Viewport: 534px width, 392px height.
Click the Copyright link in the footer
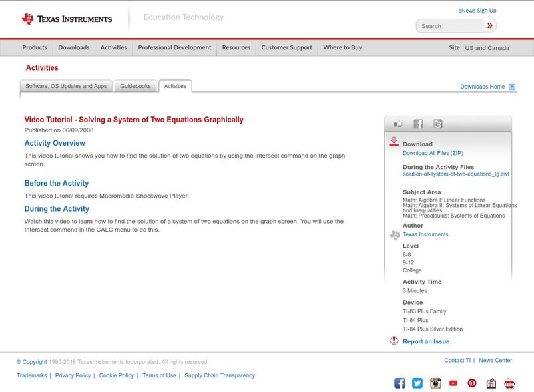click(x=31, y=362)
